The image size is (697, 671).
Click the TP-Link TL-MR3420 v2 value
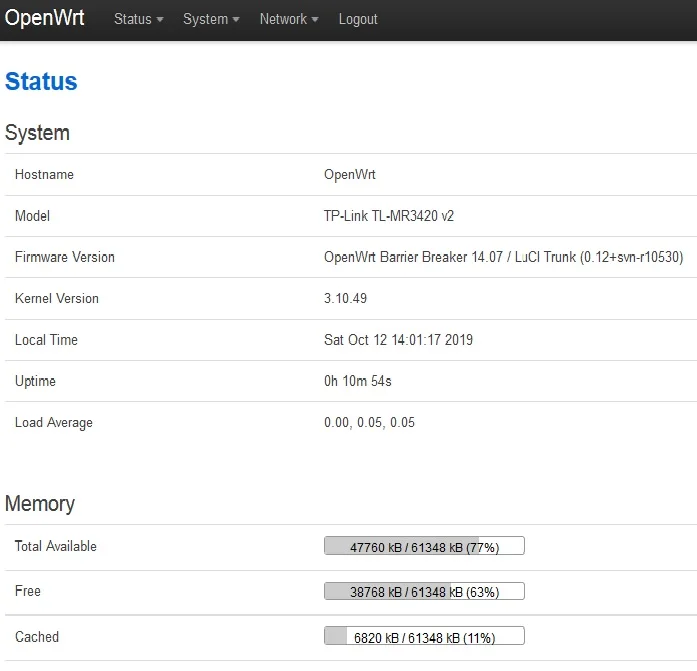pyautogui.click(x=389, y=216)
